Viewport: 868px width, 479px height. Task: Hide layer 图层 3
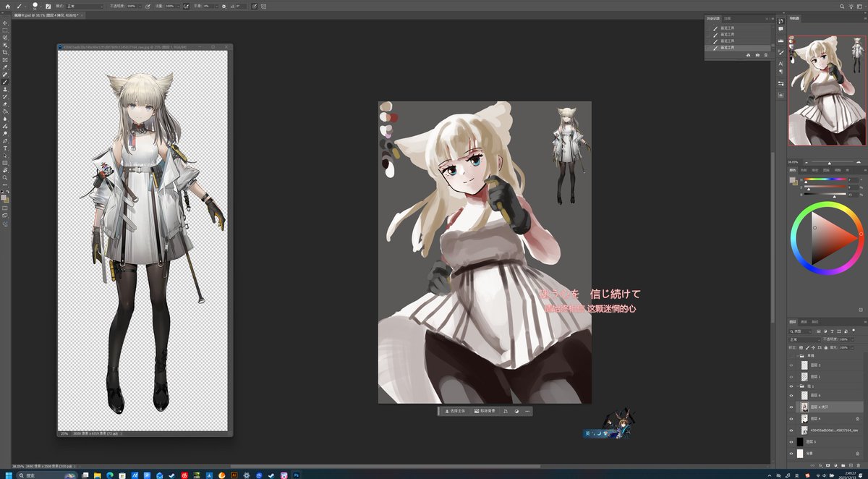791,365
